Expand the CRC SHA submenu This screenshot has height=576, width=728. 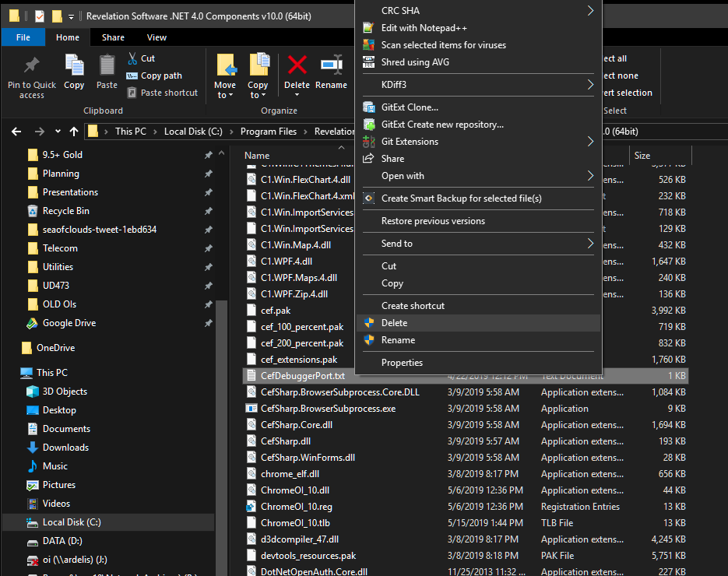590,10
